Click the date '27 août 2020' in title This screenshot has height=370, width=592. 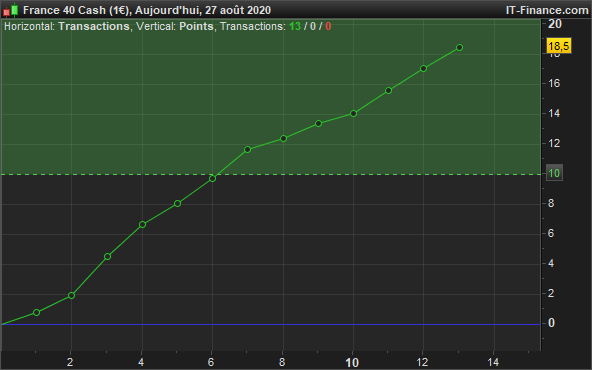(238, 10)
